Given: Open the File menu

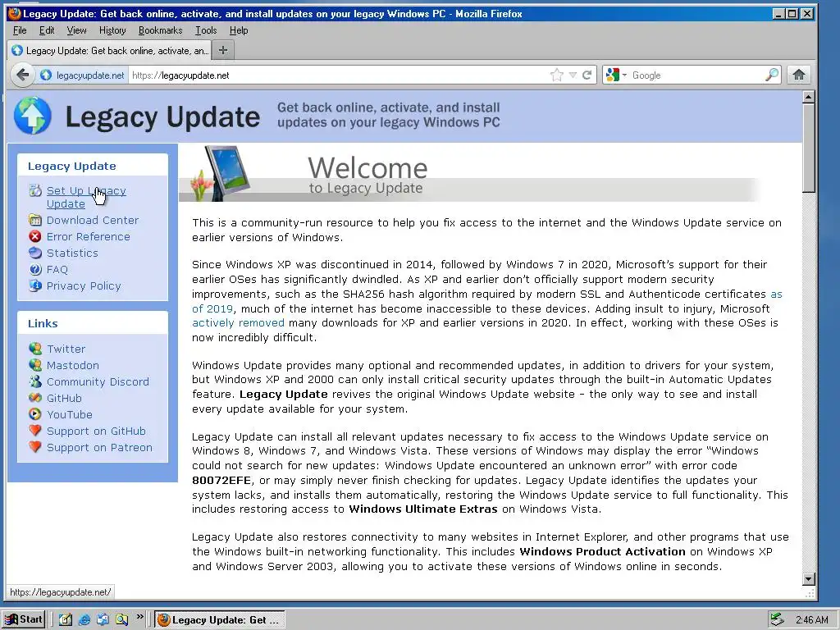Looking at the screenshot, I should coord(20,30).
